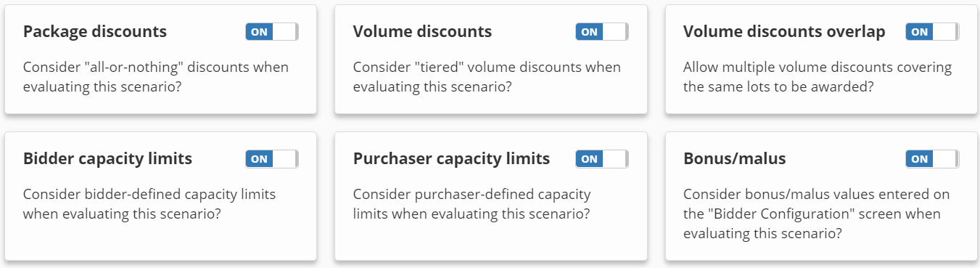Turn off the Volume discounts overlap toggle

(932, 32)
